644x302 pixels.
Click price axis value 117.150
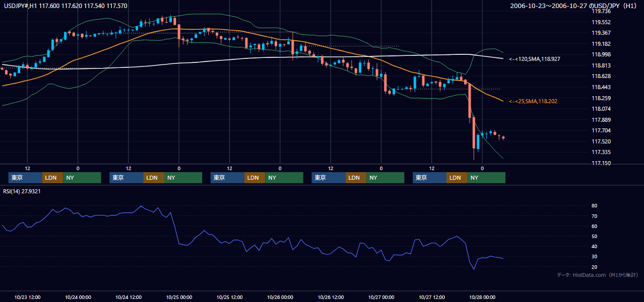pyautogui.click(x=601, y=163)
